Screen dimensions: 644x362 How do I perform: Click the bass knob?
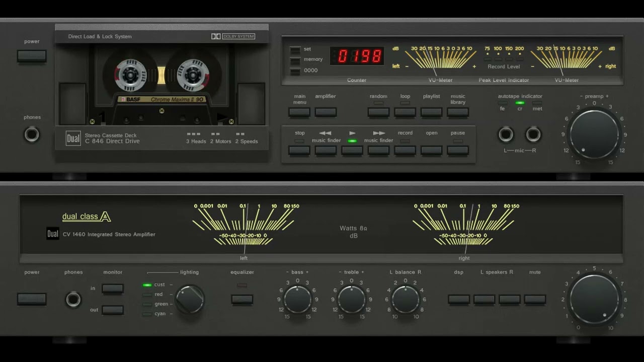(x=297, y=299)
